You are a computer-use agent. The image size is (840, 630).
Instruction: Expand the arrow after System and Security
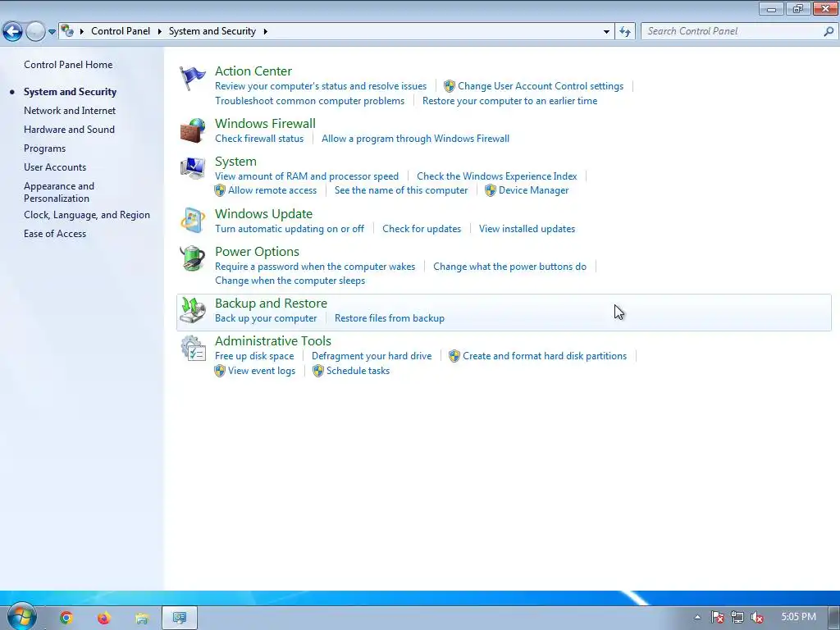tap(265, 32)
